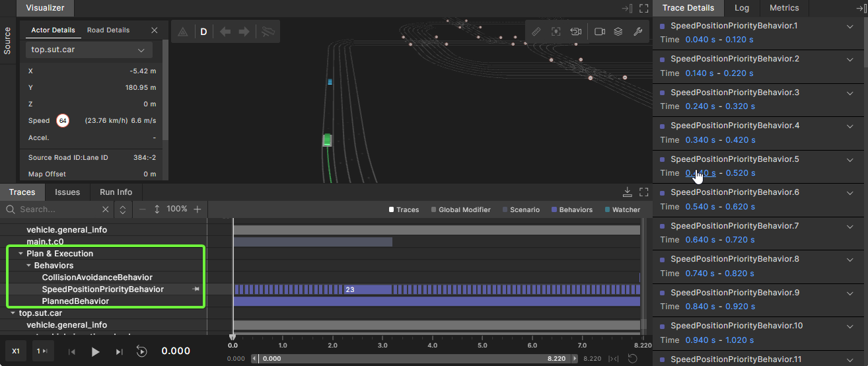Viewport: 868px width, 366px height.
Task: Open the layers icon in visualizer toolbar
Action: [x=618, y=32]
